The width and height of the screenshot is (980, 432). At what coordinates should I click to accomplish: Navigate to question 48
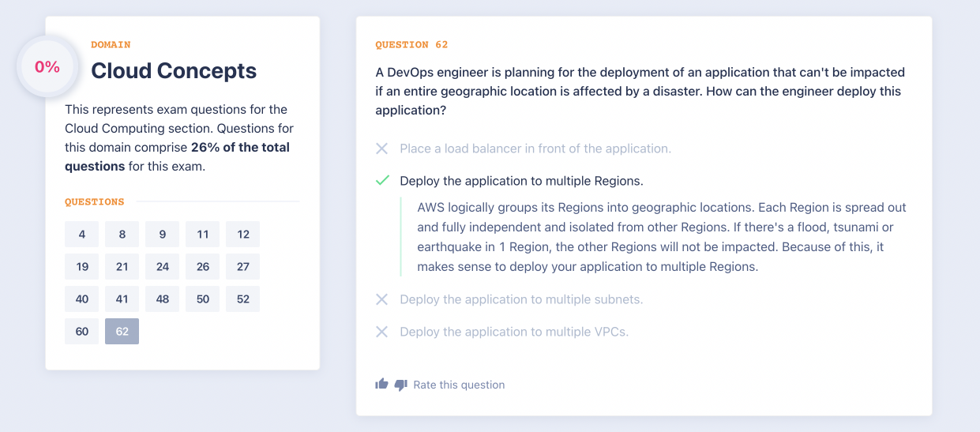click(163, 299)
